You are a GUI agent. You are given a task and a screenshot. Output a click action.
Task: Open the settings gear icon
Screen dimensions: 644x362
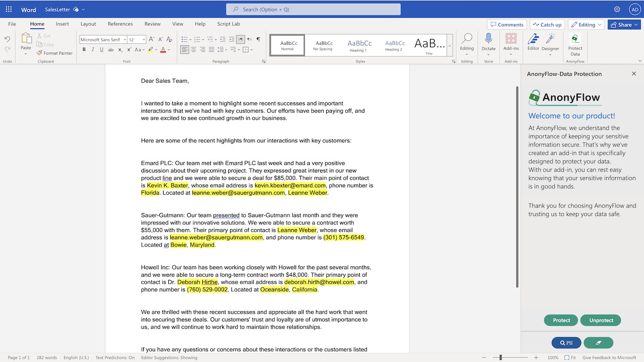coord(617,9)
